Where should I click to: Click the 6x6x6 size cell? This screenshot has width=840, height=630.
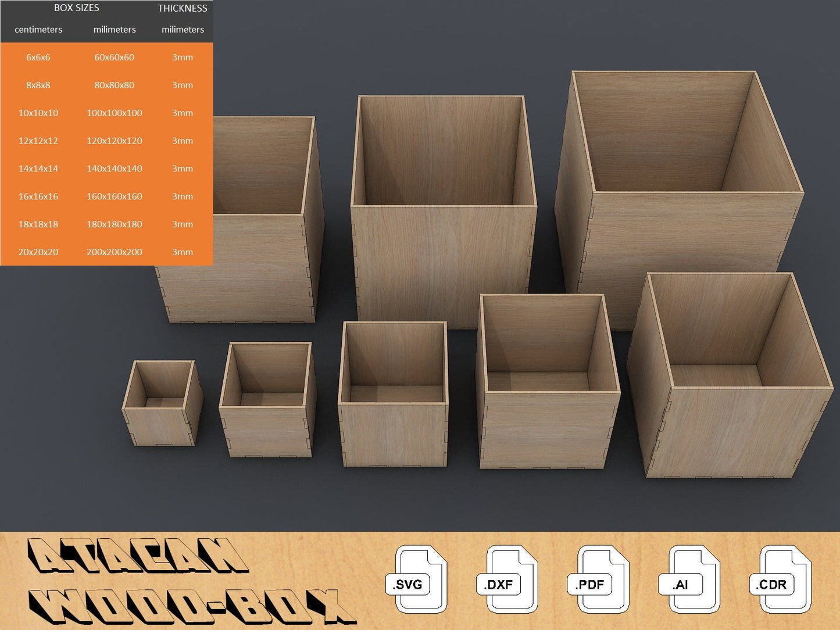pyautogui.click(x=38, y=57)
